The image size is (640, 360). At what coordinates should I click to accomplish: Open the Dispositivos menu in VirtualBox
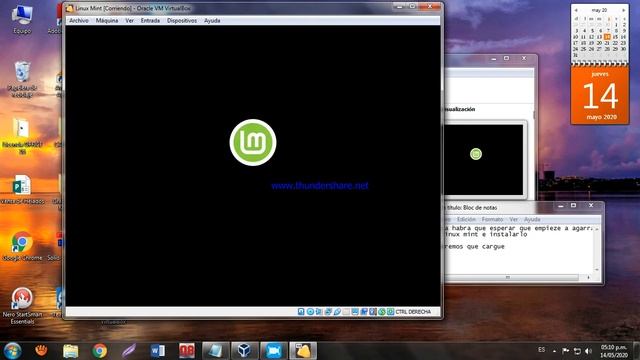point(182,20)
